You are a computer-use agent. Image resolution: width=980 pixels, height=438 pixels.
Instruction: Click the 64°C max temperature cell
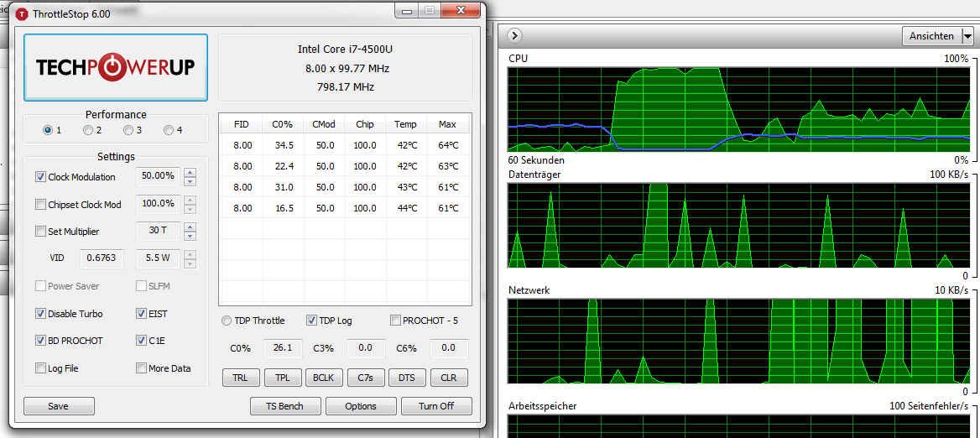click(447, 145)
